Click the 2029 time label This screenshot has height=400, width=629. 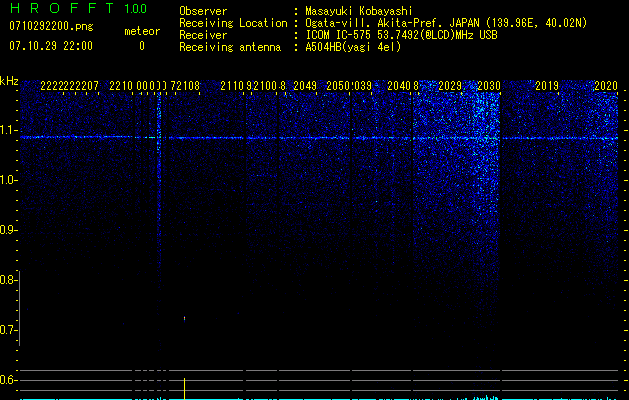click(x=450, y=86)
